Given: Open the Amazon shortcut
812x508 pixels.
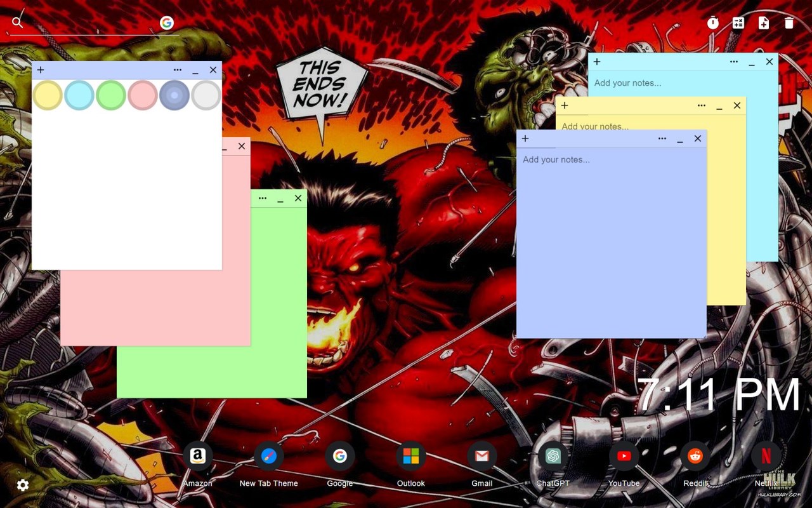Looking at the screenshot, I should [x=198, y=464].
